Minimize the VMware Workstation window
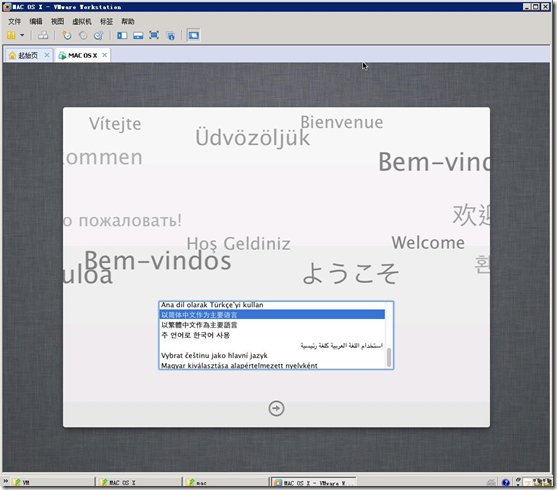Image resolution: width=557 pixels, height=490 pixels. pyautogui.click(x=527, y=6)
